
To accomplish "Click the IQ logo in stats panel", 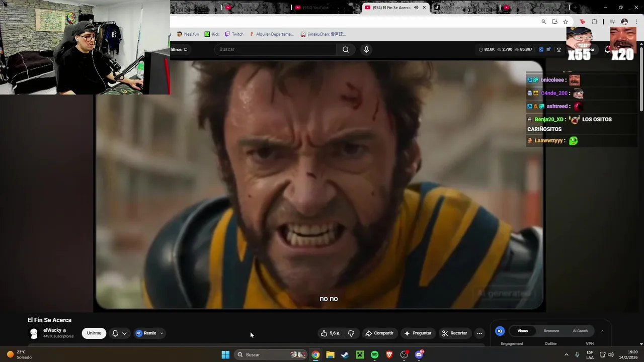I will click(x=500, y=331).
